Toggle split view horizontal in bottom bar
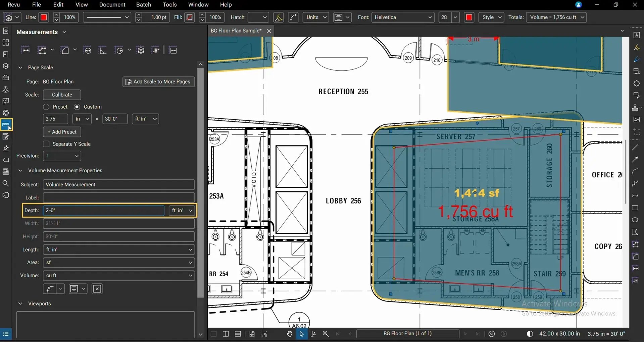The width and height of the screenshot is (644, 342). [238, 334]
